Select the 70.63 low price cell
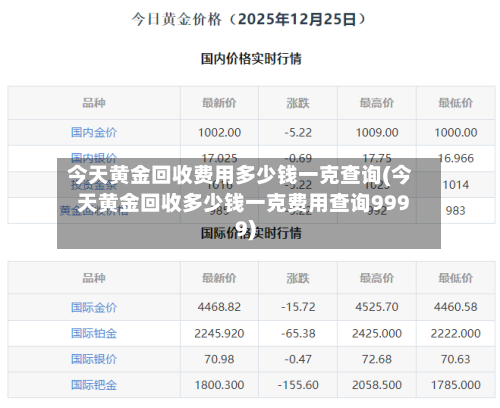This screenshot has height=408, width=500. pyautogui.click(x=456, y=359)
